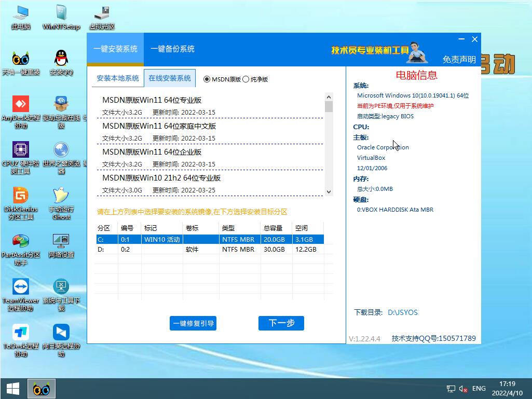Viewport: 532px width, 399px height.
Task: Open the 系统与工具下载 desktop icon
Action: point(61,295)
